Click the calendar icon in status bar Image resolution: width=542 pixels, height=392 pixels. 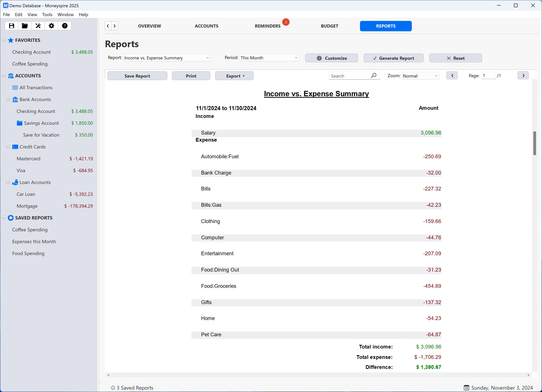tap(466, 388)
